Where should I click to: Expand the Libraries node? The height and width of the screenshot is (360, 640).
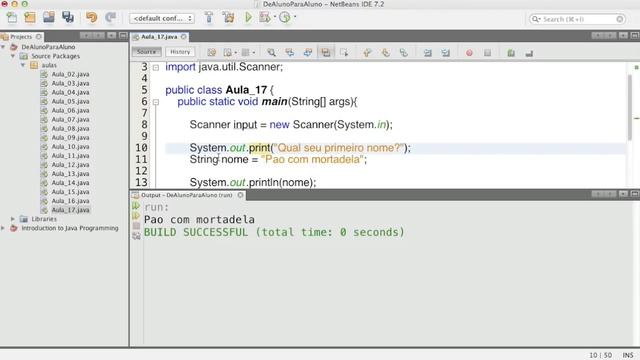pyautogui.click(x=13, y=219)
